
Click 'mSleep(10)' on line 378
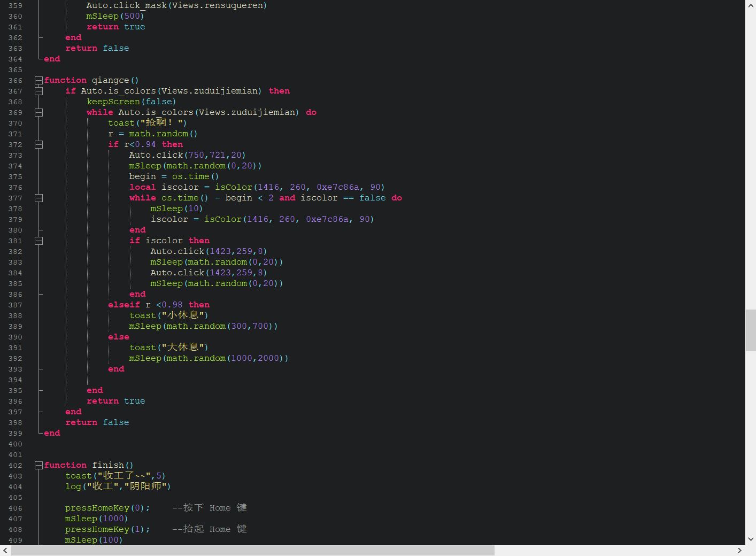click(177, 208)
